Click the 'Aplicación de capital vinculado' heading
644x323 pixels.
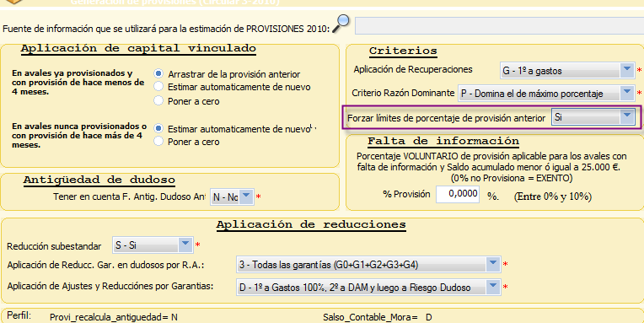pyautogui.click(x=138, y=48)
